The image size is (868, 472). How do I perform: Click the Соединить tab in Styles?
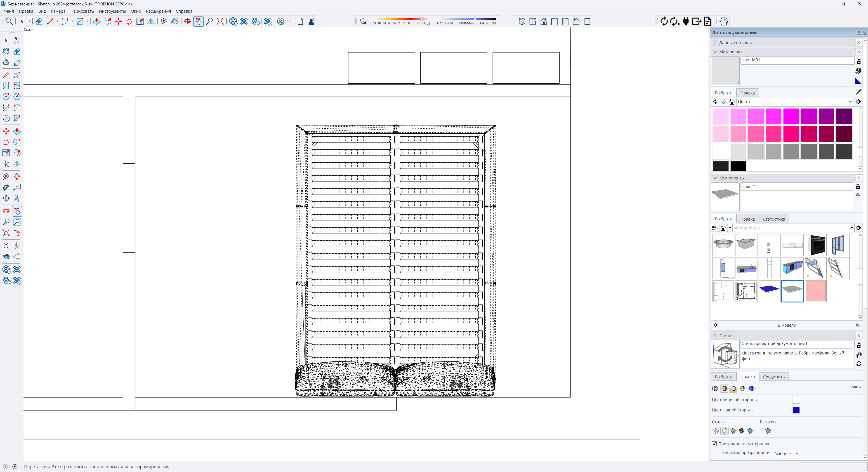(774, 377)
